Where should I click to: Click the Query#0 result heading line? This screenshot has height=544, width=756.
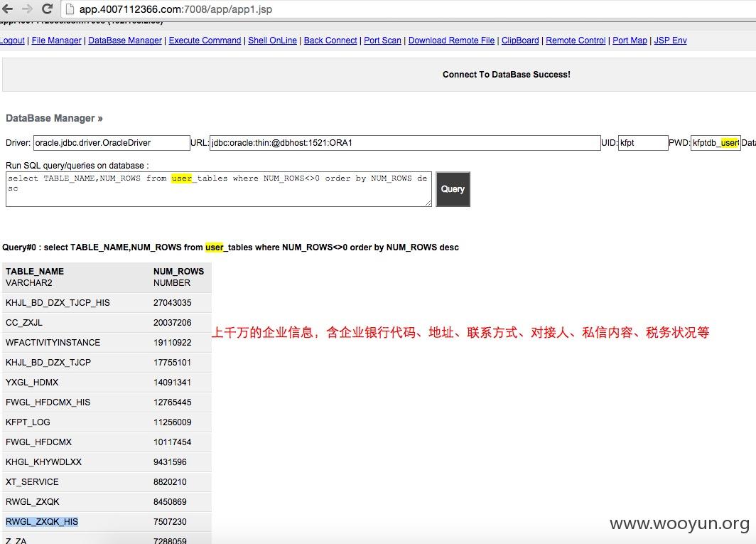(230, 247)
